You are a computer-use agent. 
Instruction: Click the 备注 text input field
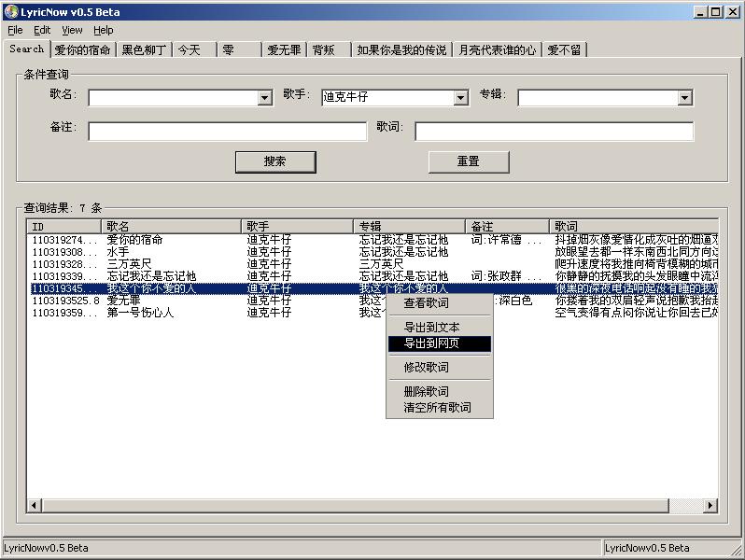(227, 132)
